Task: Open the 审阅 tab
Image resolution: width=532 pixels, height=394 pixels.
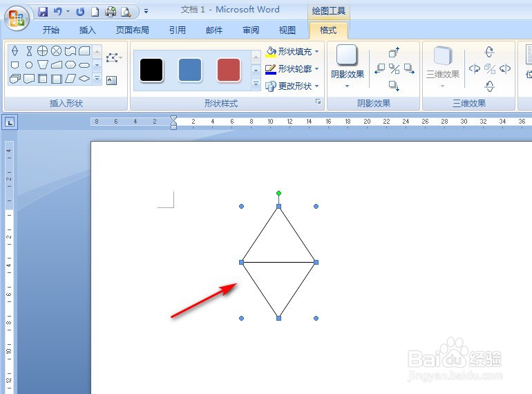Action: [x=251, y=30]
